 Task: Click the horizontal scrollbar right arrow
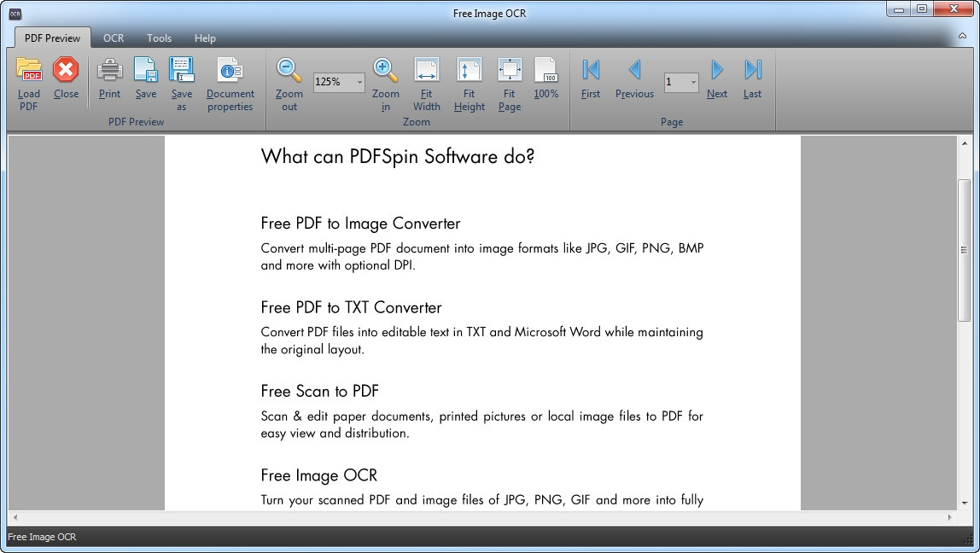[x=949, y=517]
